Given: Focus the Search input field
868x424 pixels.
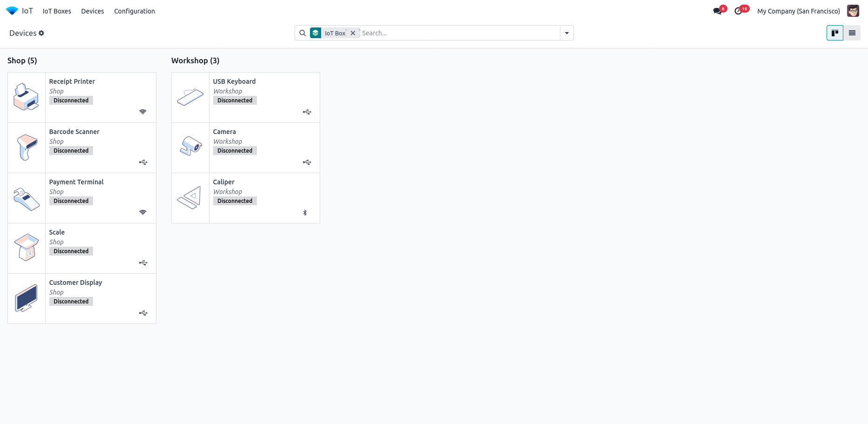Looking at the screenshot, I should tap(458, 33).
